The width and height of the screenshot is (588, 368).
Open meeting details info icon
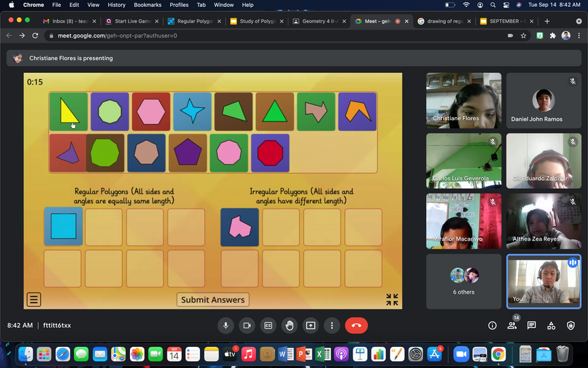[492, 326]
